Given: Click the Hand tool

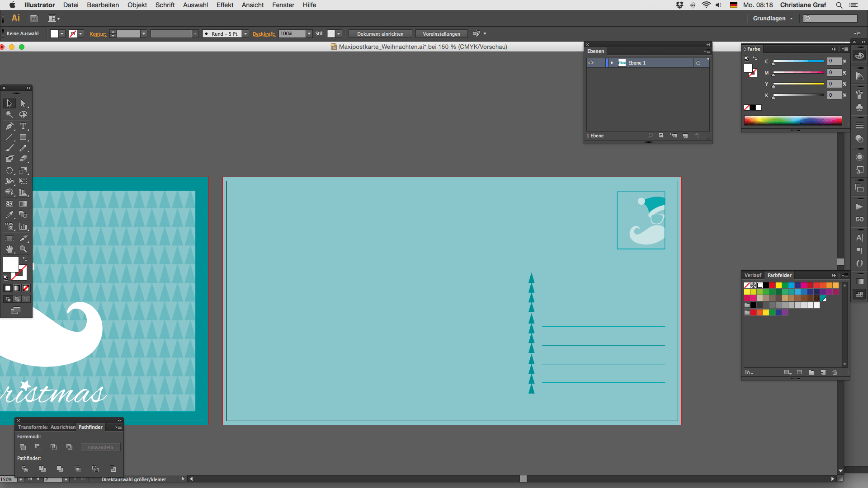Looking at the screenshot, I should [x=9, y=249].
